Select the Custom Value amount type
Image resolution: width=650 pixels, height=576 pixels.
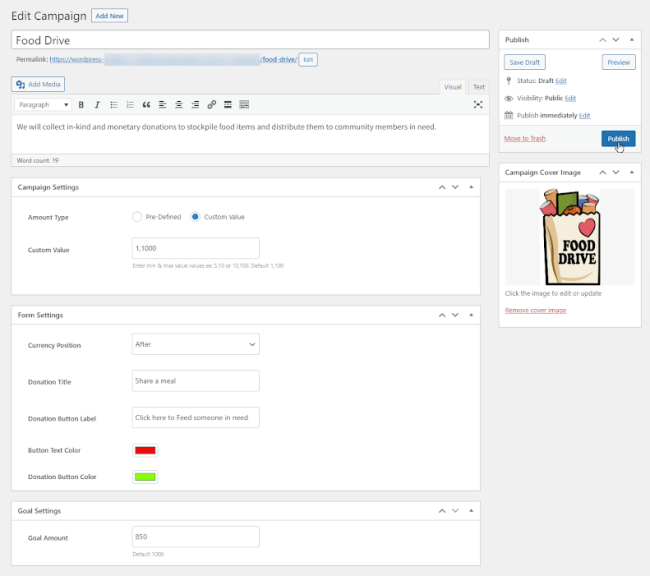(x=195, y=217)
